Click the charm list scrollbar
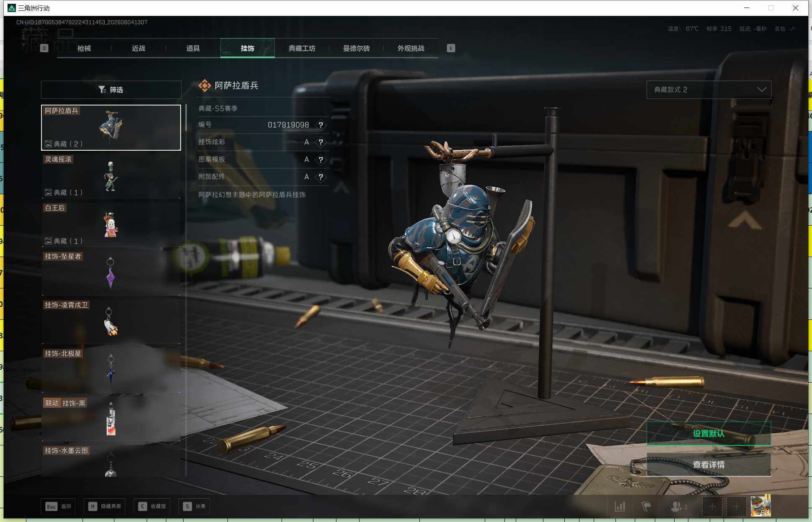This screenshot has width=812, height=522. 186,117
